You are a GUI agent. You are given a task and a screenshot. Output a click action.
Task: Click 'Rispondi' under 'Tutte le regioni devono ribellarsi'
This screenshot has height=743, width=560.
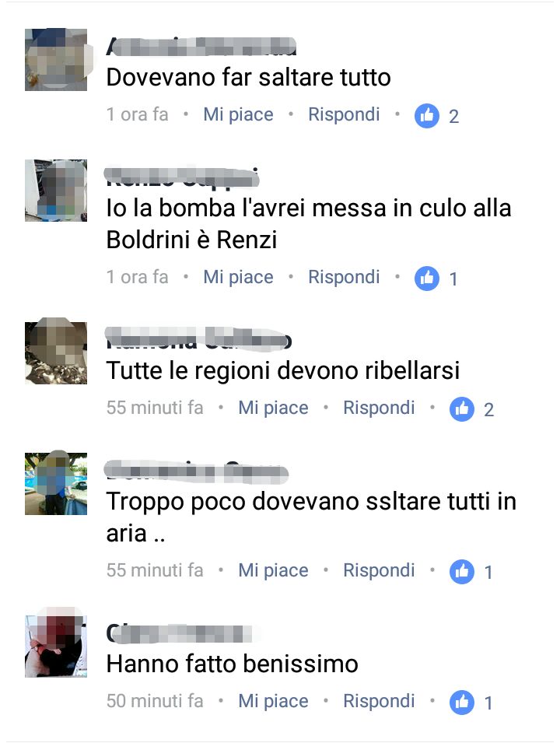379,408
